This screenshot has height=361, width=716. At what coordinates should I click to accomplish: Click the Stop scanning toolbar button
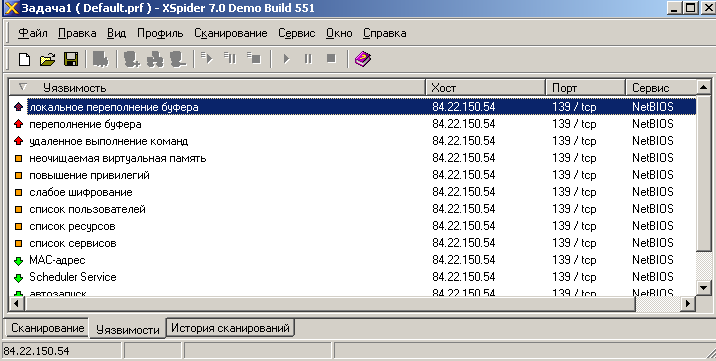(x=332, y=59)
